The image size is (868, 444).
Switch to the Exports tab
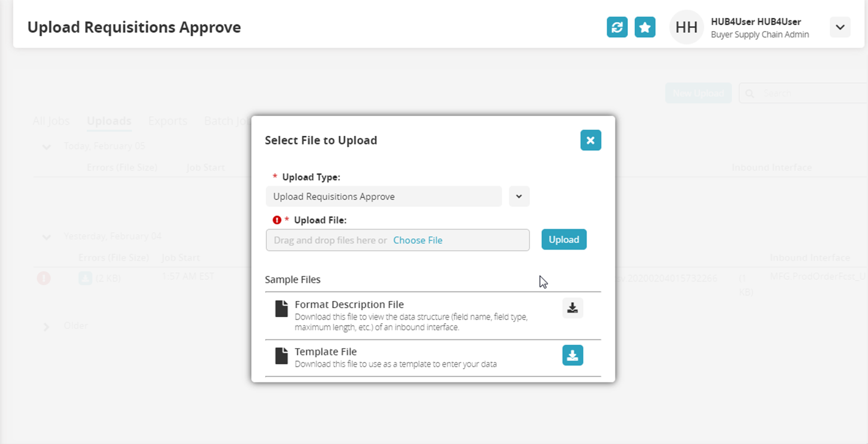click(168, 121)
